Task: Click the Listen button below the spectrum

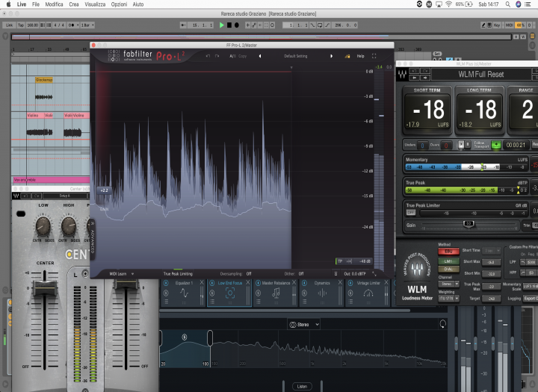Action: click(302, 387)
